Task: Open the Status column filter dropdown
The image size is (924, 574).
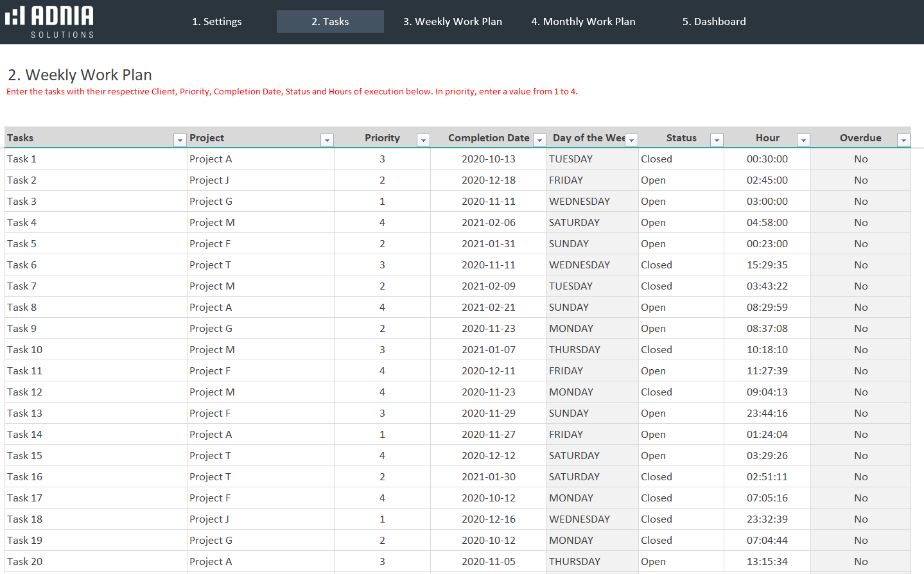Action: pyautogui.click(x=717, y=141)
